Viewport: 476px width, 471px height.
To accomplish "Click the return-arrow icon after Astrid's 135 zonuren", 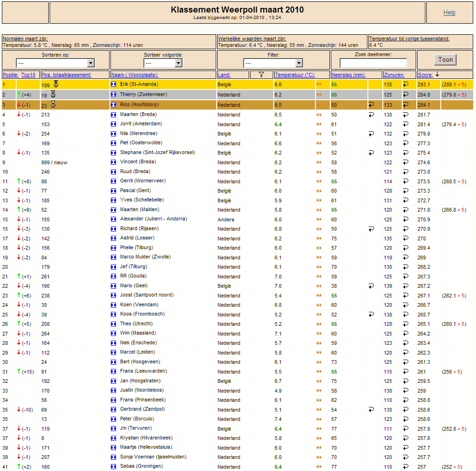I will pyautogui.click(x=405, y=239).
